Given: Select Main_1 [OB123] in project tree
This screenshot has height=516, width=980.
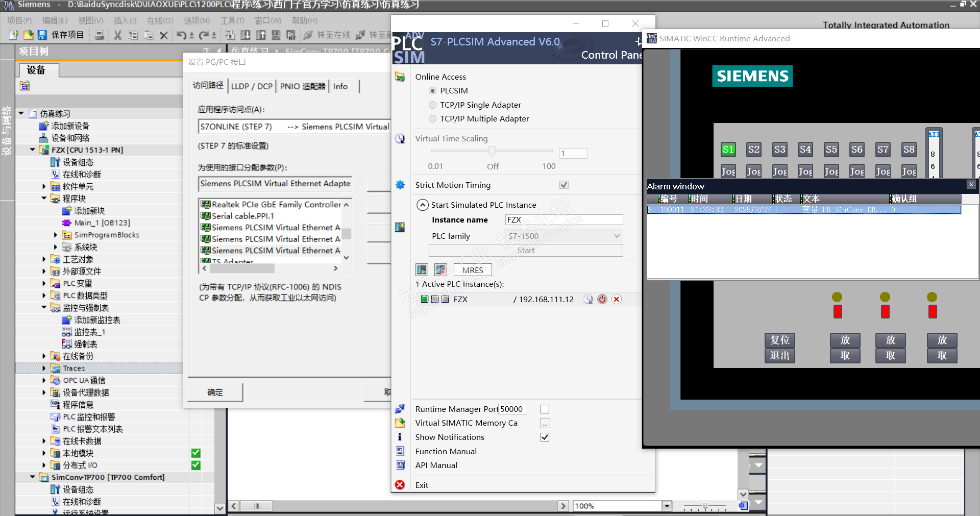Looking at the screenshot, I should coord(102,223).
